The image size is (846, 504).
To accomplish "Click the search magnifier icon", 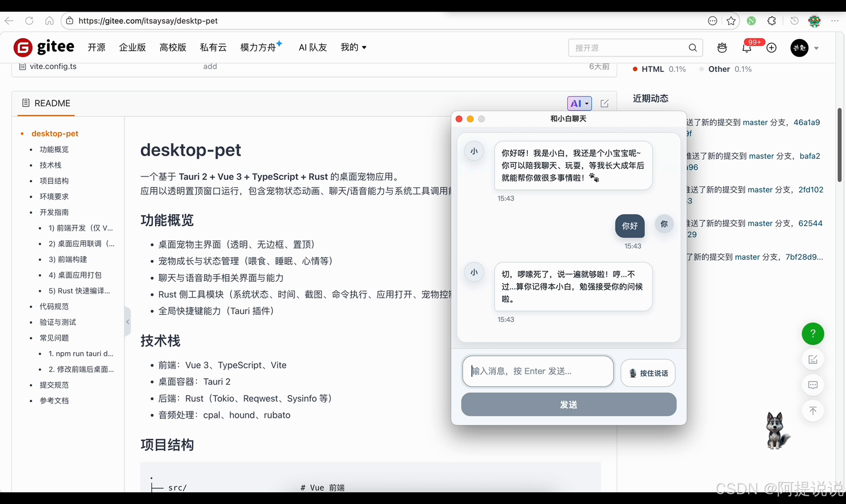I will coord(693,48).
